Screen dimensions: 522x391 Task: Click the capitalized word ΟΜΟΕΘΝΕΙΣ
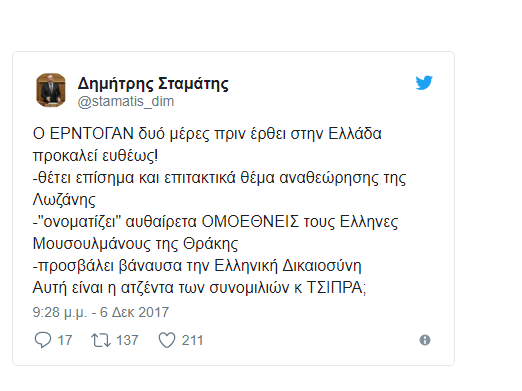(250, 222)
